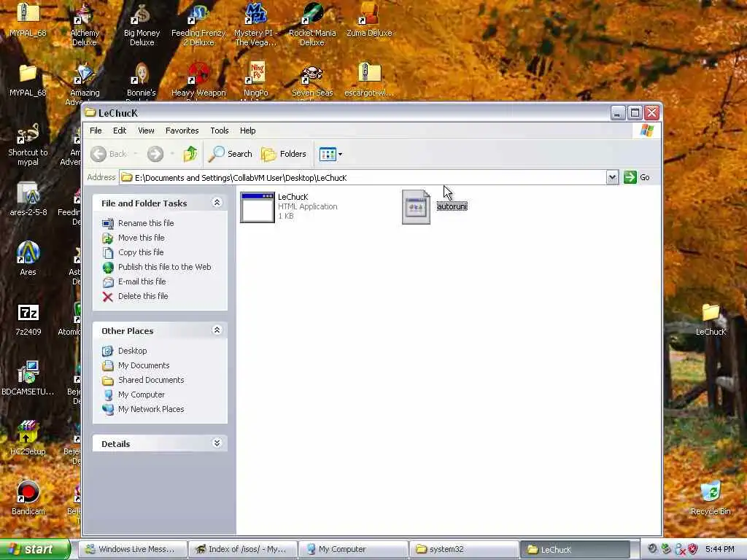Select the LeChucK HTML Application file
This screenshot has width=747, height=560.
click(289, 206)
